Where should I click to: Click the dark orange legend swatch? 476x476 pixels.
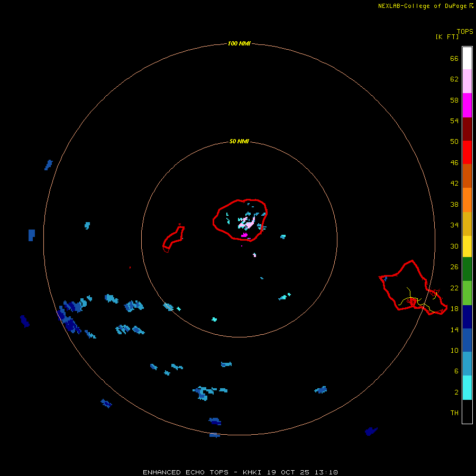(467, 176)
